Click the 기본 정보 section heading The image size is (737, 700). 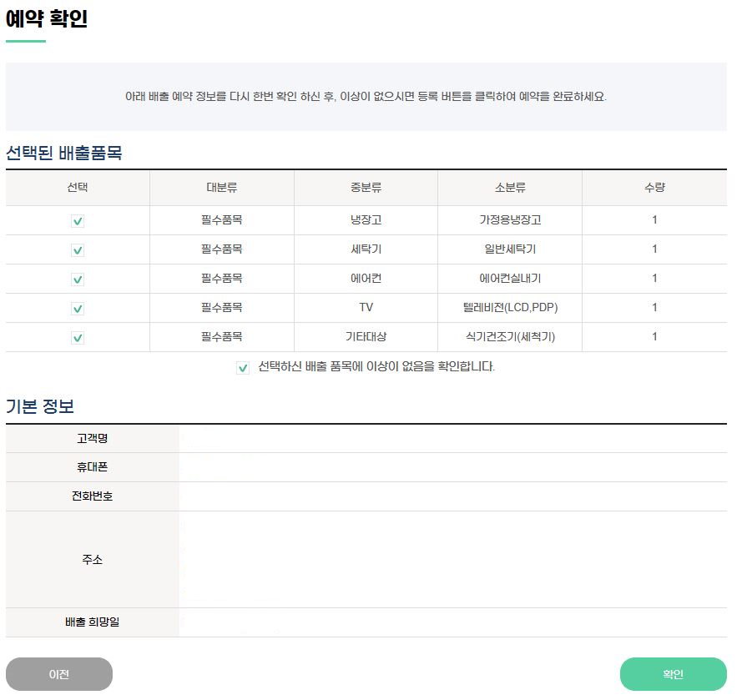[40, 406]
